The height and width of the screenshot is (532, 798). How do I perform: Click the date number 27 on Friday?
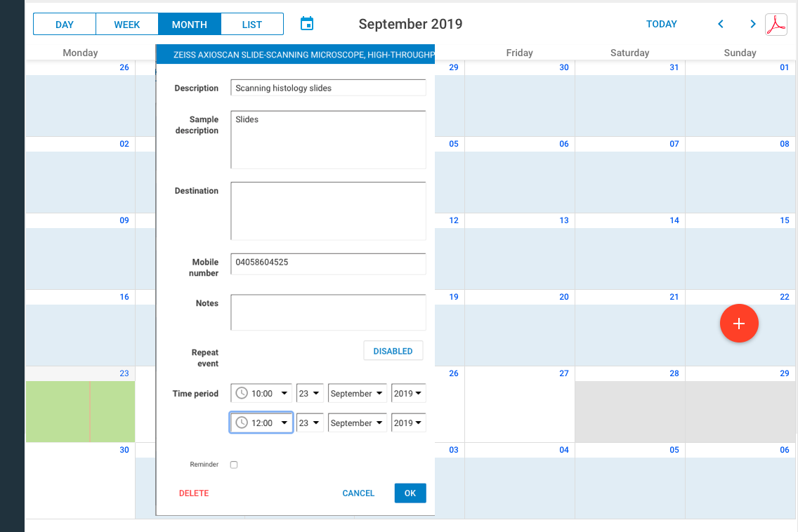[x=564, y=373]
